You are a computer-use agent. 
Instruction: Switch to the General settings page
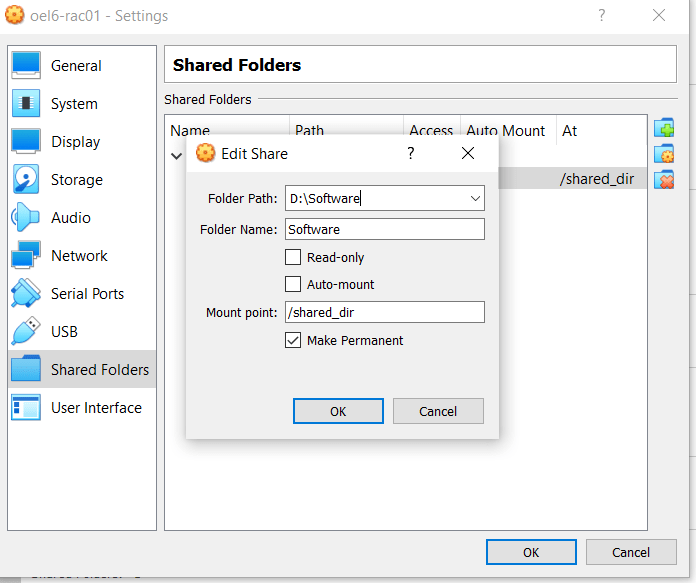76,66
